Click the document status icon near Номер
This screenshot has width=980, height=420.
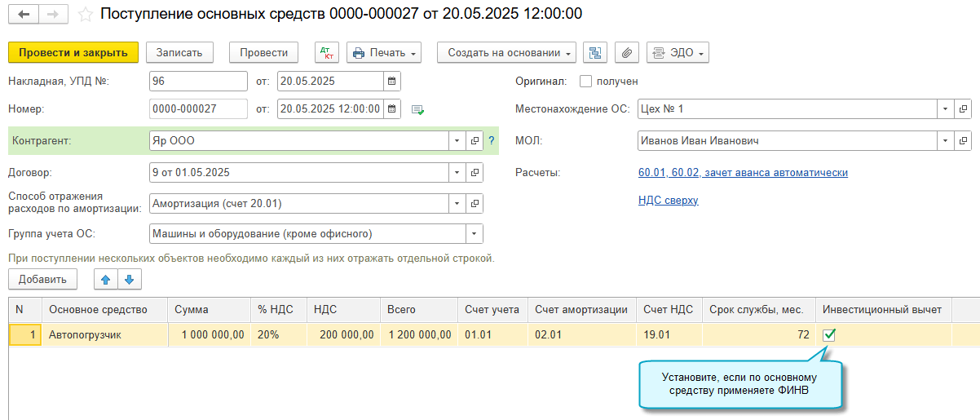click(x=417, y=109)
